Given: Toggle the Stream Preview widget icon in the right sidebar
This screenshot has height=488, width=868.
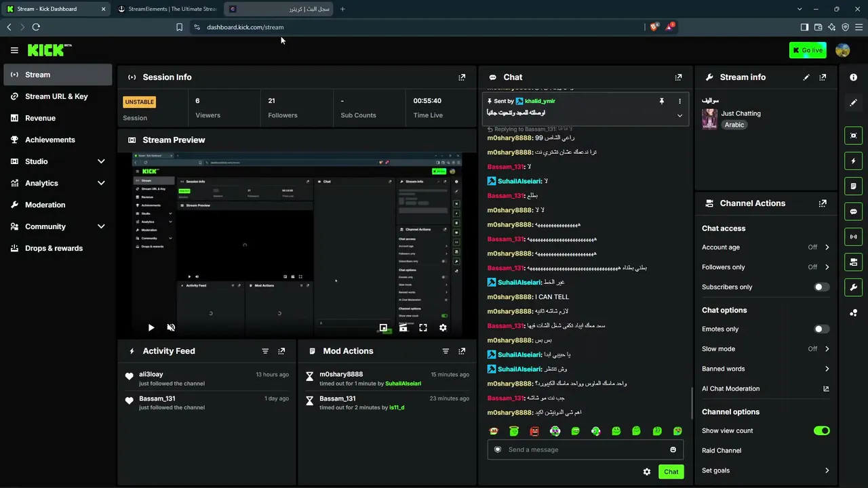Looking at the screenshot, I should click(853, 136).
